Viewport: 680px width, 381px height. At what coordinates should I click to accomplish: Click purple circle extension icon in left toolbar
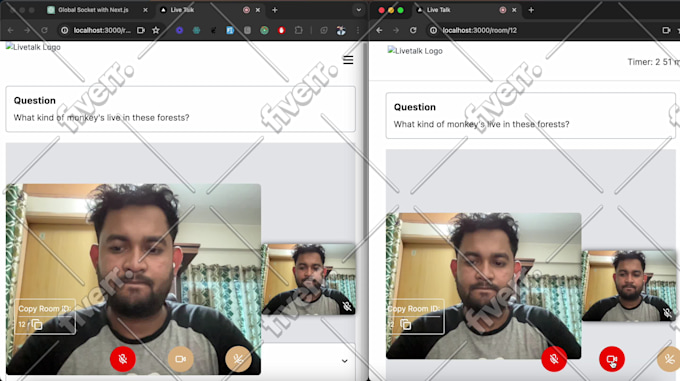(179, 30)
